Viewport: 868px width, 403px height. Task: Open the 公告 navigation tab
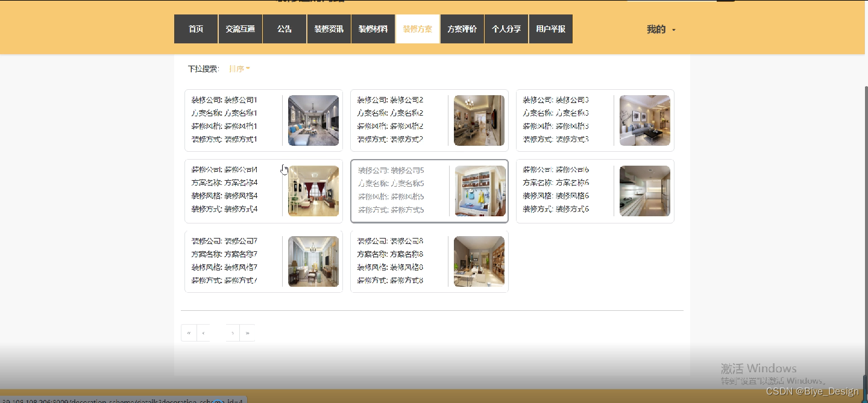coord(285,29)
